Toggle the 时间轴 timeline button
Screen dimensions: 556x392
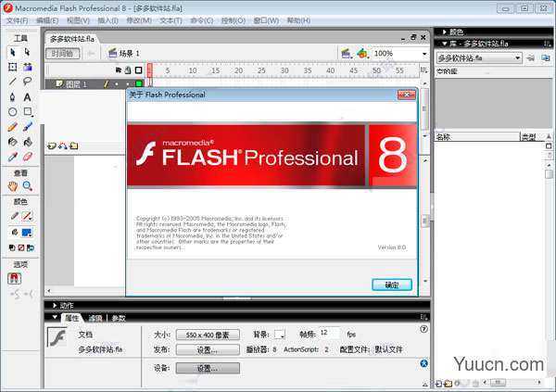[x=63, y=54]
